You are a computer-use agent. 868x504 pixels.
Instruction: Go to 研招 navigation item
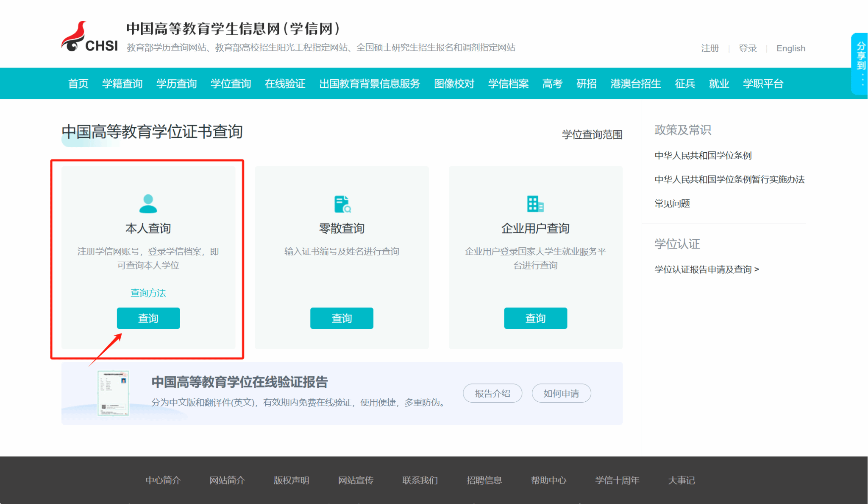587,84
